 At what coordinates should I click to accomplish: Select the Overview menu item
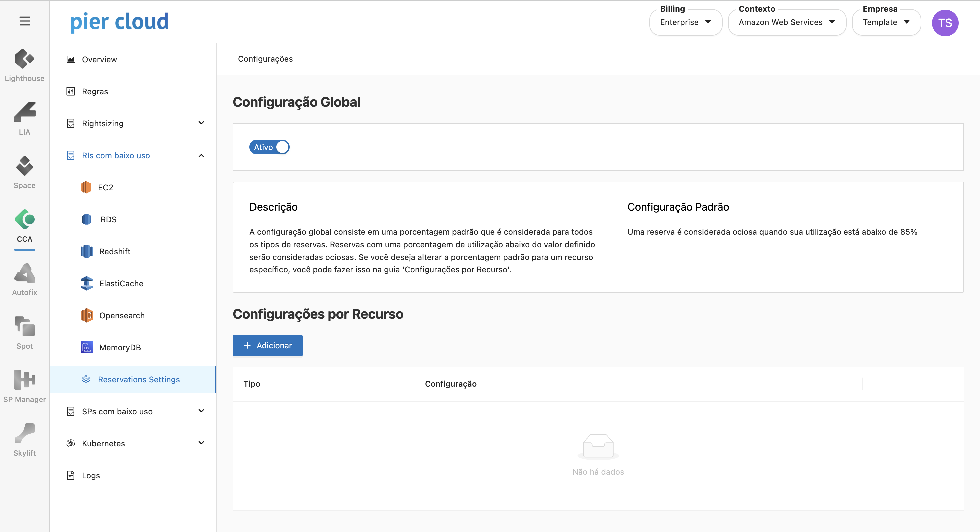coord(99,59)
